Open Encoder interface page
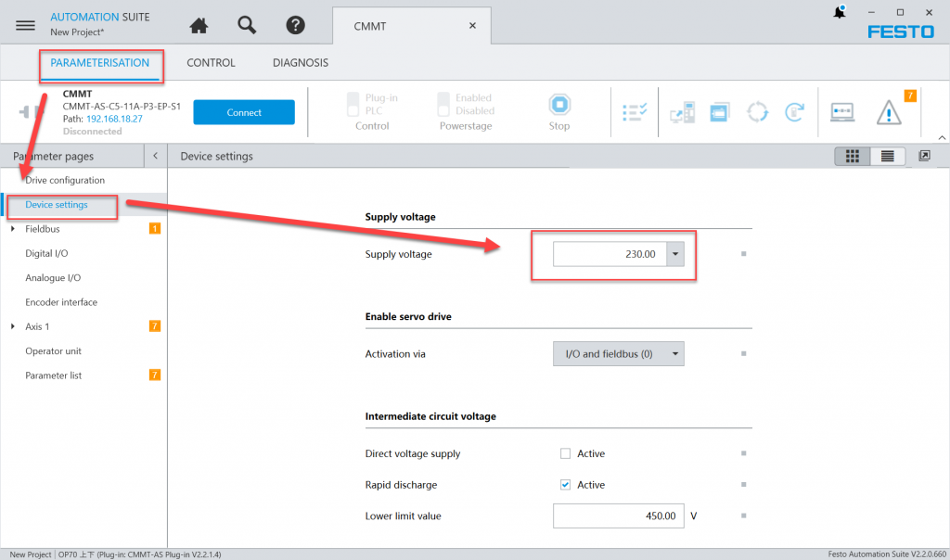This screenshot has width=950, height=560. coord(61,302)
